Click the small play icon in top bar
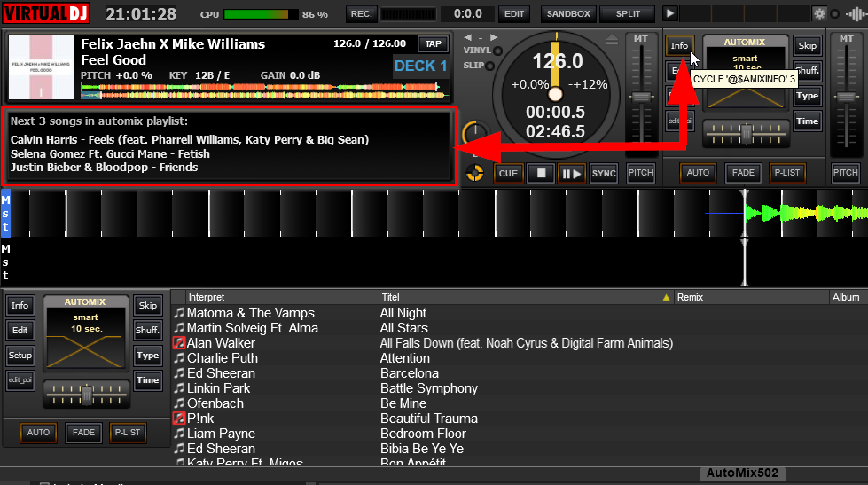Image resolution: width=868 pixels, height=485 pixels. (669, 13)
